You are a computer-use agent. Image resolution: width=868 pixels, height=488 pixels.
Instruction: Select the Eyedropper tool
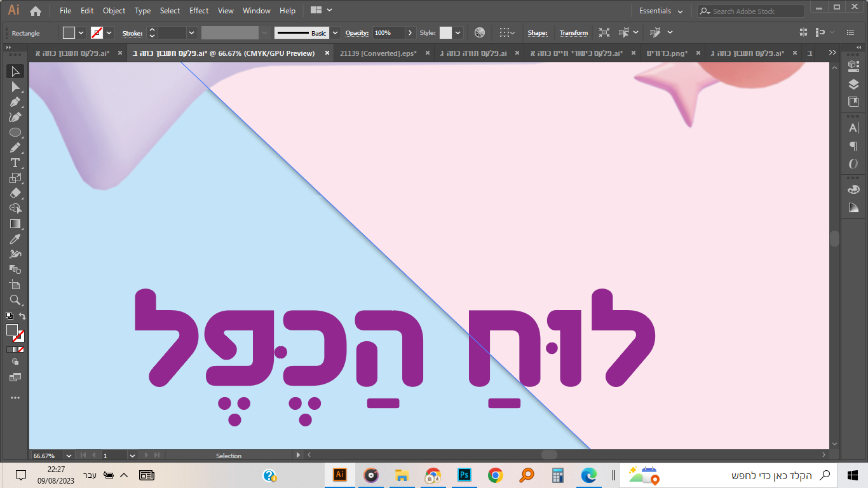(x=15, y=239)
